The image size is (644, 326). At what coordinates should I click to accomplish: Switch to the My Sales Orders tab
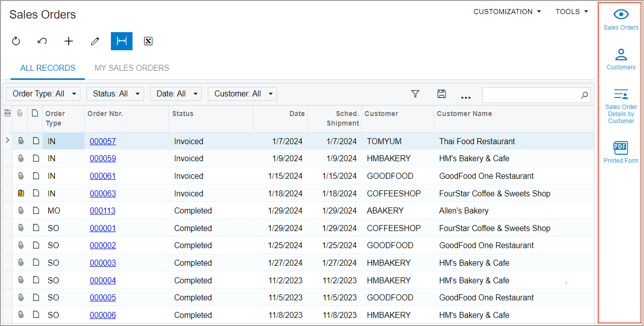point(132,68)
